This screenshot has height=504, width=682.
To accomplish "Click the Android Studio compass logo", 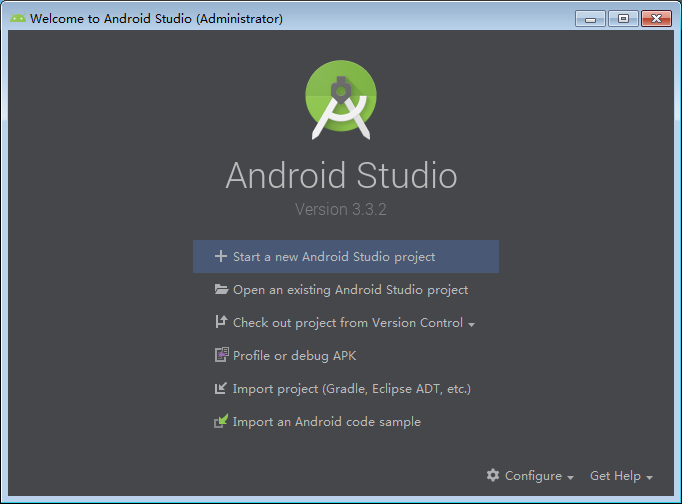I will (x=341, y=100).
